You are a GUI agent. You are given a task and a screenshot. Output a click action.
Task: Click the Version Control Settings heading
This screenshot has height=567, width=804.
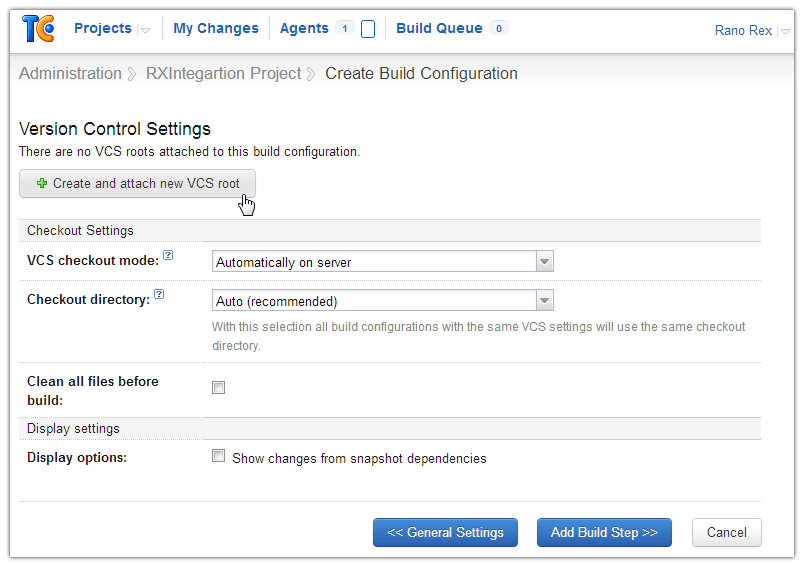115,129
